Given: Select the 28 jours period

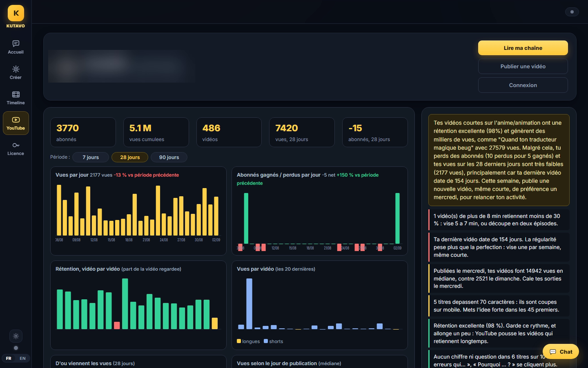Looking at the screenshot, I should coord(130,157).
